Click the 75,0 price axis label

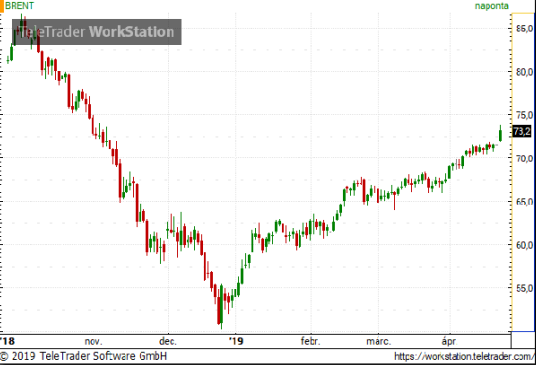[524, 115]
